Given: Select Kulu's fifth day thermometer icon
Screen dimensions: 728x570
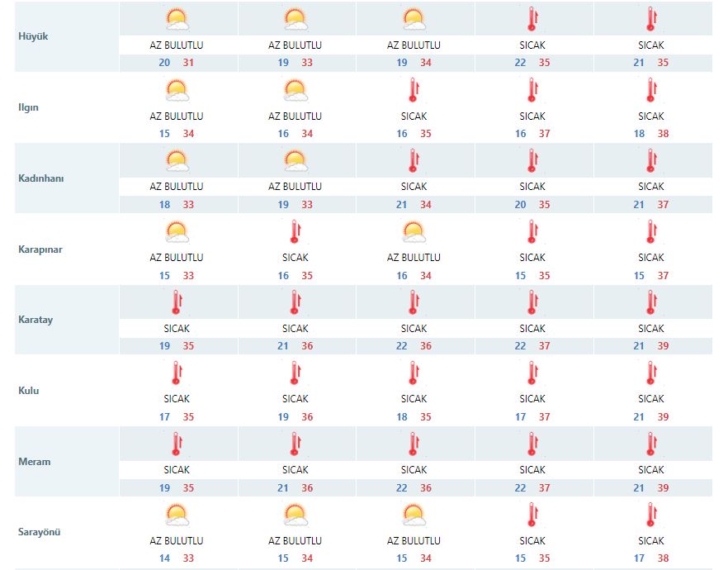Looking at the screenshot, I should pos(650,373).
